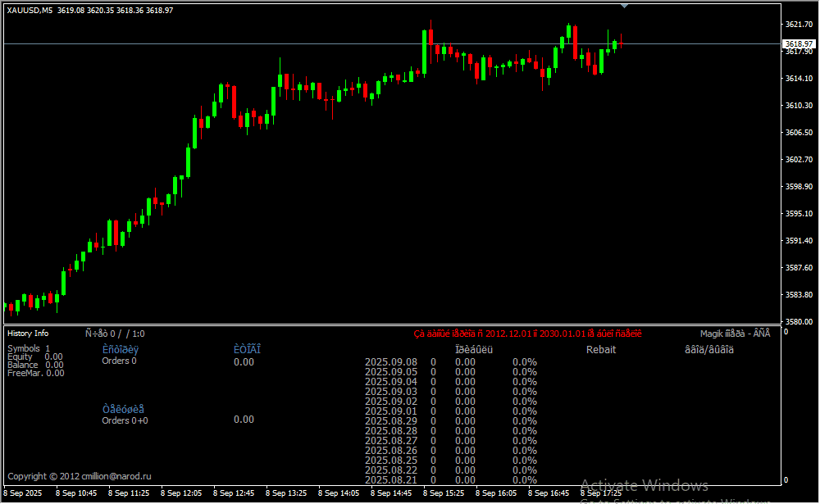Click the XAUUSD,M5 chart title
The height and width of the screenshot is (504, 820).
[30, 9]
